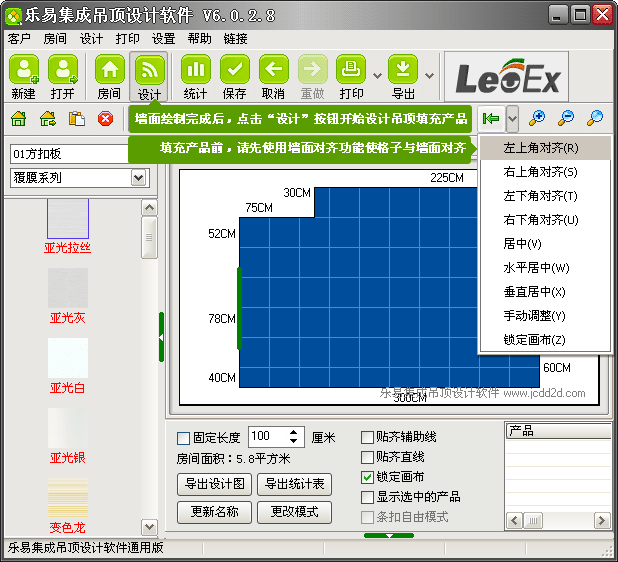This screenshot has height=562, width=618.
Task: Click the green align-left arrow icon
Action: 491,118
